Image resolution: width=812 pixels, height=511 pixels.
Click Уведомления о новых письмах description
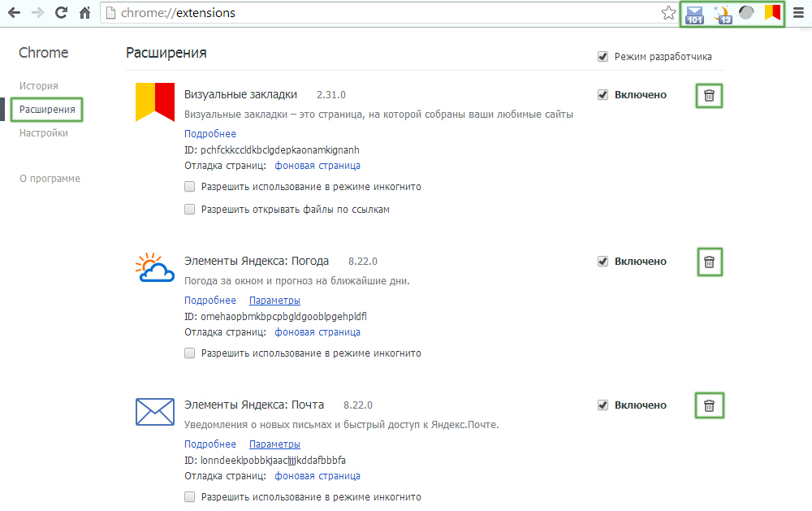click(x=342, y=425)
